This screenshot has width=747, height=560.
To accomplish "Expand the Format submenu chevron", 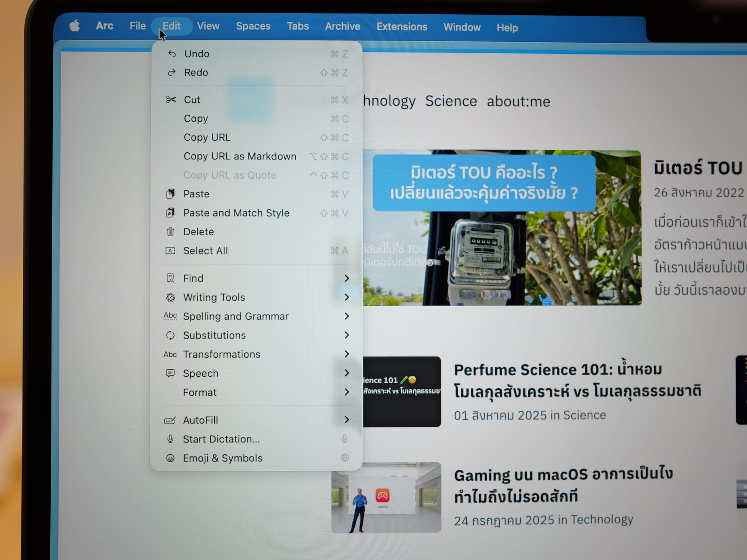I will pos(347,392).
